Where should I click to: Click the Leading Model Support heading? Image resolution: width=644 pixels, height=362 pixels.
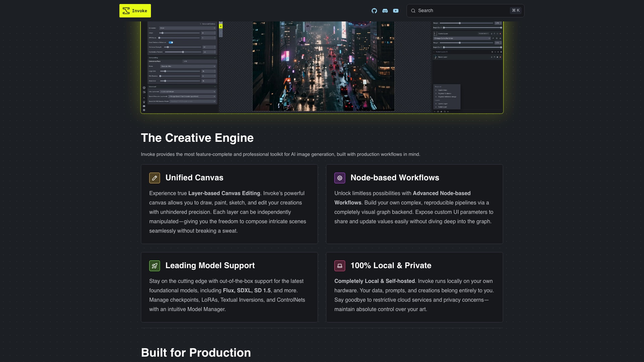pos(210,265)
